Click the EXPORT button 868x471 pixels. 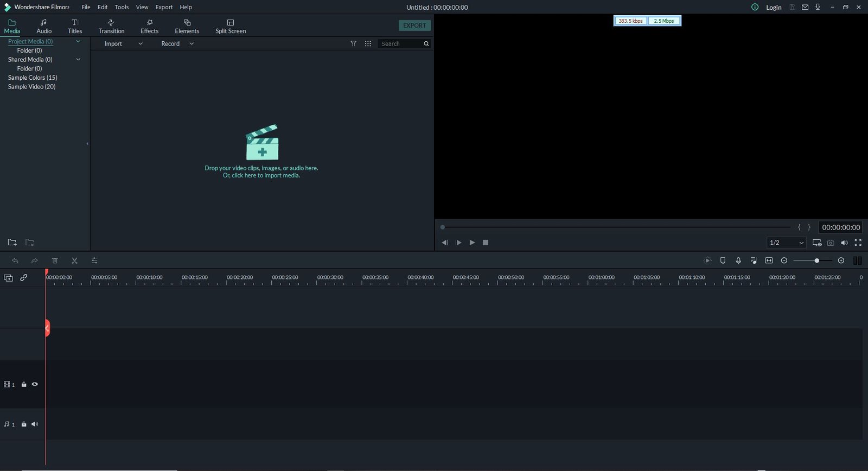[414, 26]
